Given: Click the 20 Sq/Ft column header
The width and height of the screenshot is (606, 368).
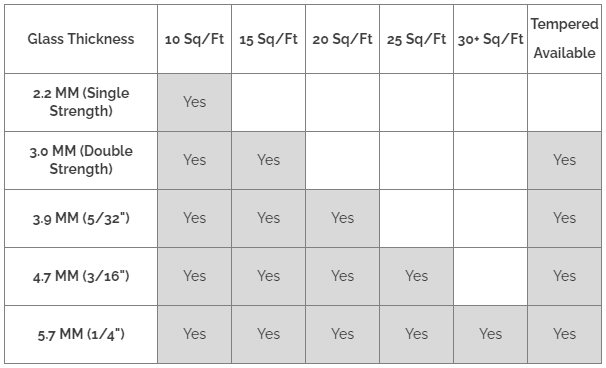Looking at the screenshot, I should [342, 39].
